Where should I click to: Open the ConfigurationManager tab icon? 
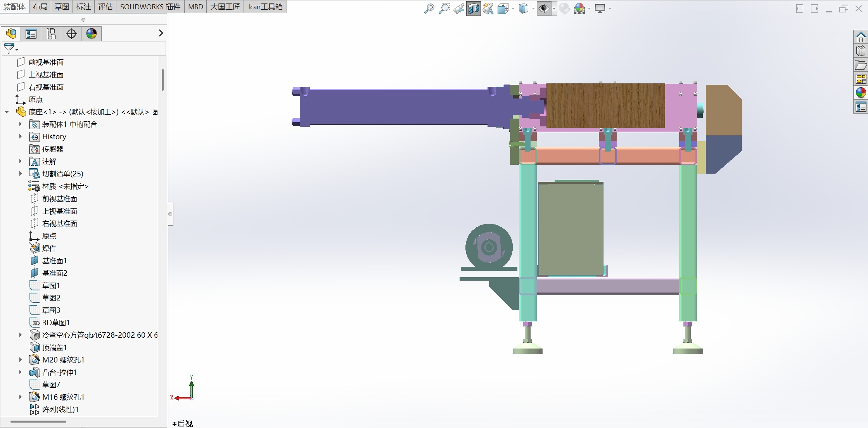click(51, 34)
